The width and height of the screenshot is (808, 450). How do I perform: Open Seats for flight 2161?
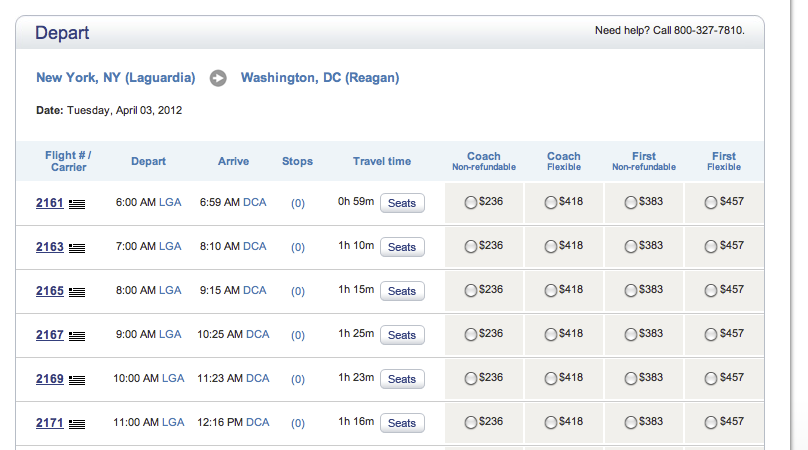(x=402, y=203)
